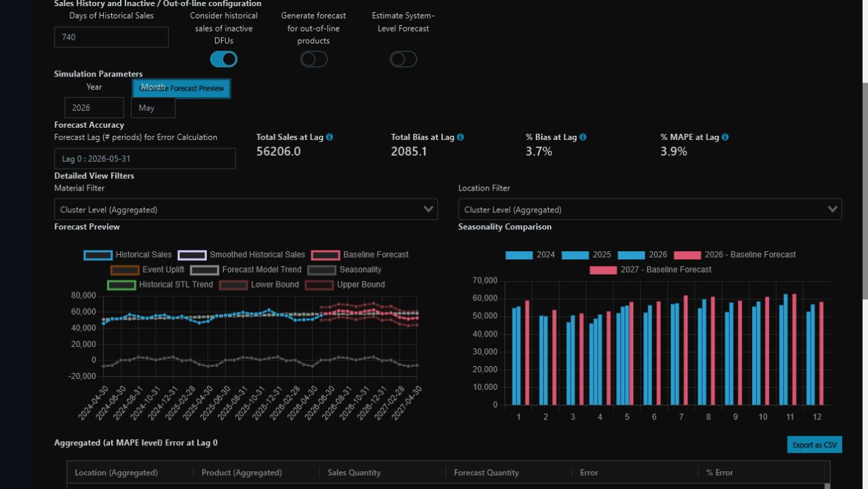Toggle 2026 - Baseline Forecast legend entry
Viewport: 868px width, 489px height.
734,255
